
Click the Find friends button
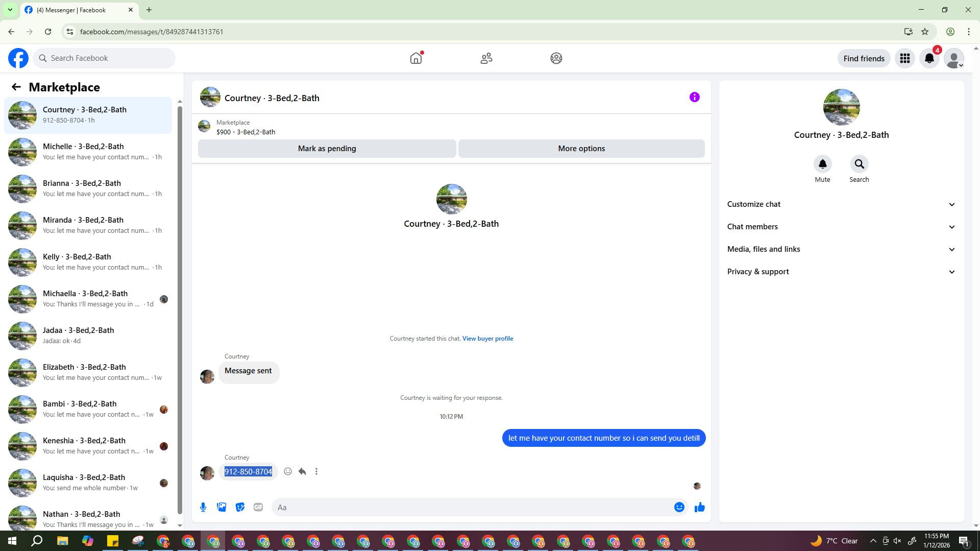(864, 58)
